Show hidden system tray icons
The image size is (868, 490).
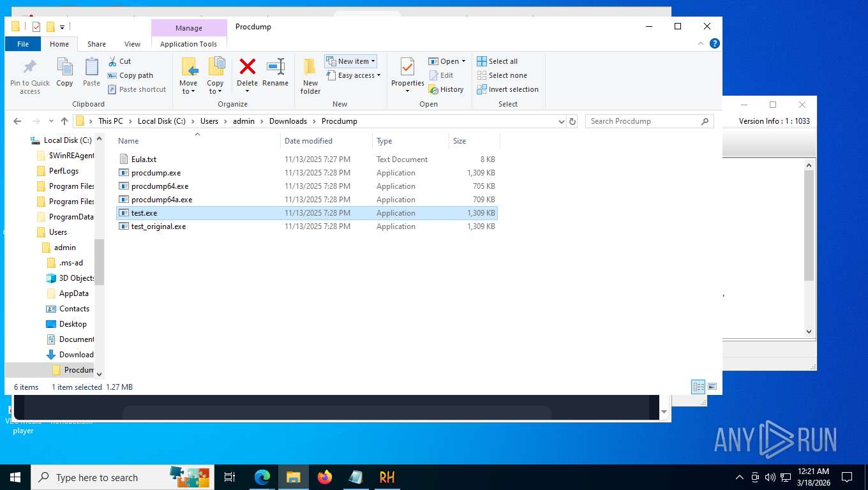pos(740,477)
